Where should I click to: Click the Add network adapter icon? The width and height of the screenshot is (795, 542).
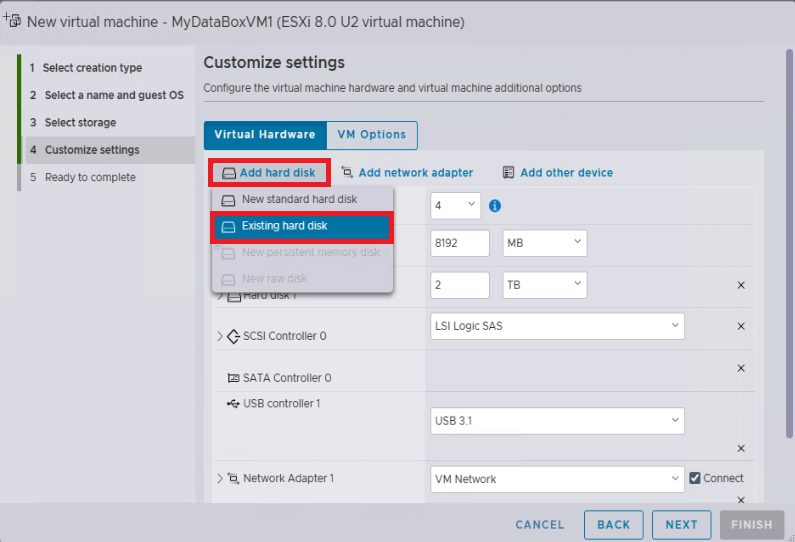[x=347, y=172]
